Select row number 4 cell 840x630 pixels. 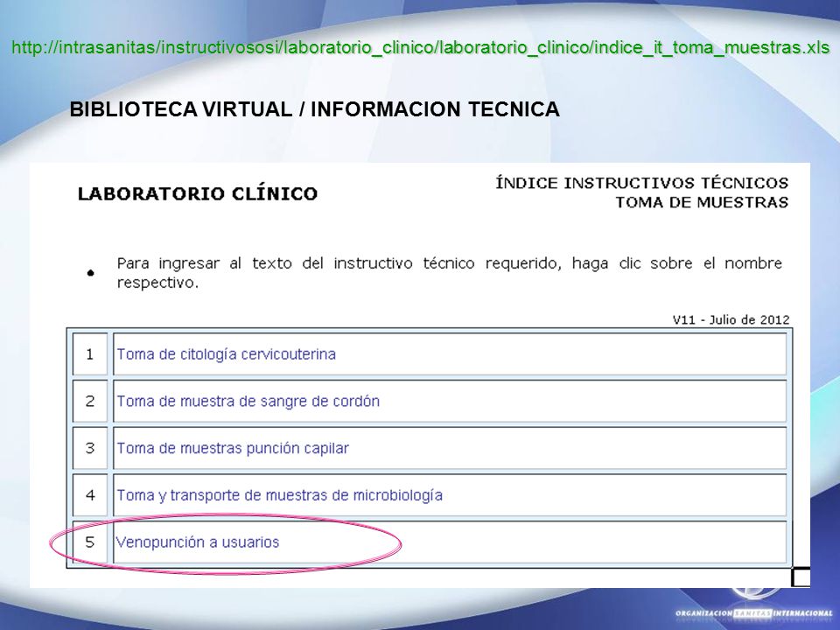(x=90, y=495)
